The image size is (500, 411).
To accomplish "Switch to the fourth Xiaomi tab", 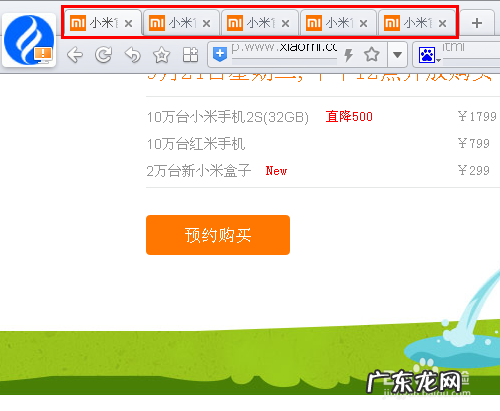I will [338, 23].
